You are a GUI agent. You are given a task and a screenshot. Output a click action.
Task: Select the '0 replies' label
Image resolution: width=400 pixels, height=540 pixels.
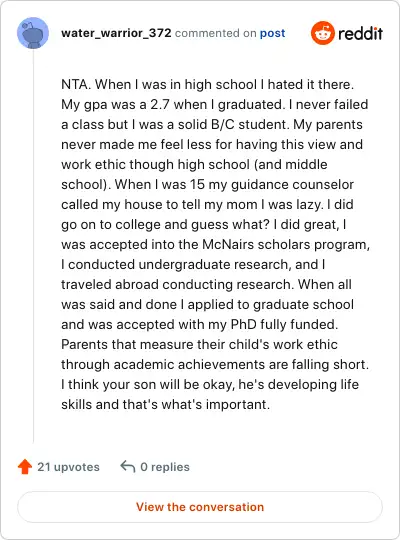click(x=165, y=467)
